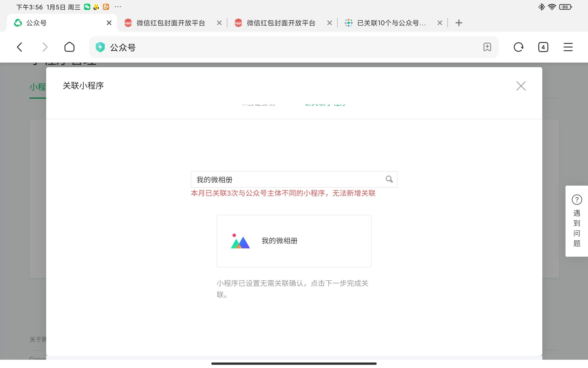The width and height of the screenshot is (588, 368).
Task: Open the browser hamburger menu
Action: click(x=568, y=47)
